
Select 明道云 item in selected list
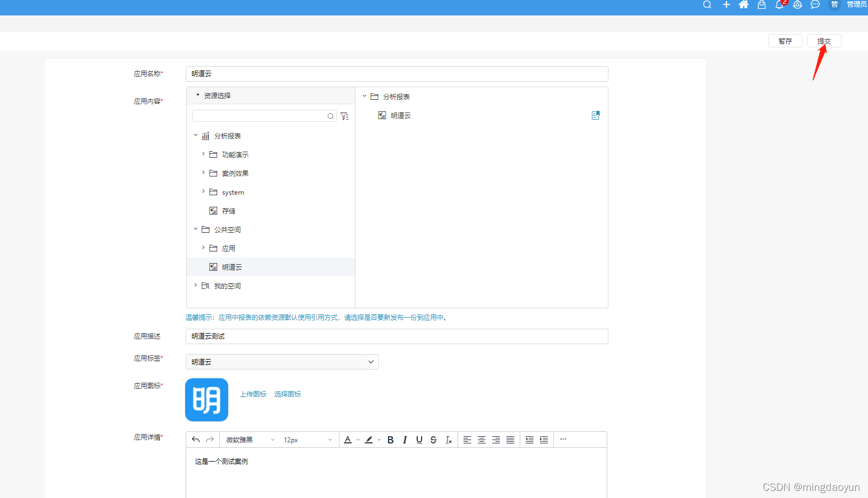[401, 115]
